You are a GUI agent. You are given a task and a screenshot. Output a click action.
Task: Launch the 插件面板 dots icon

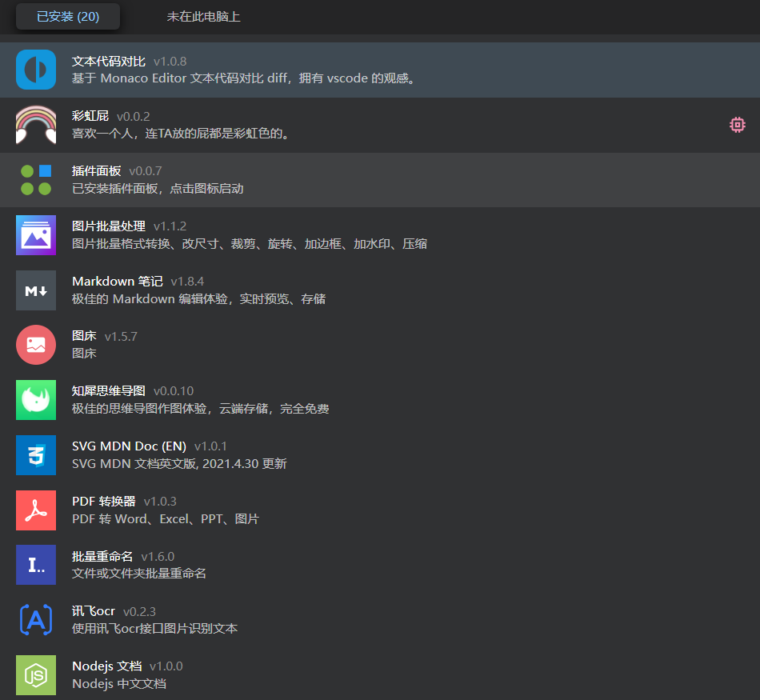click(36, 180)
